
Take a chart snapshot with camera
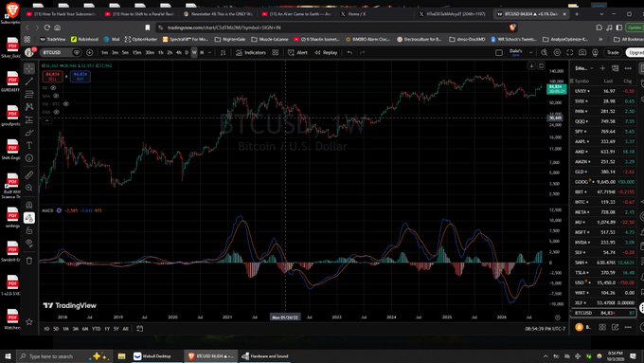(582, 53)
